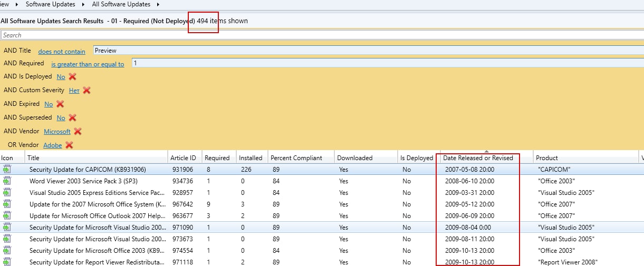Edit the Vendor value 'Adobe'
Screen dimensions: 644x266
click(53, 145)
